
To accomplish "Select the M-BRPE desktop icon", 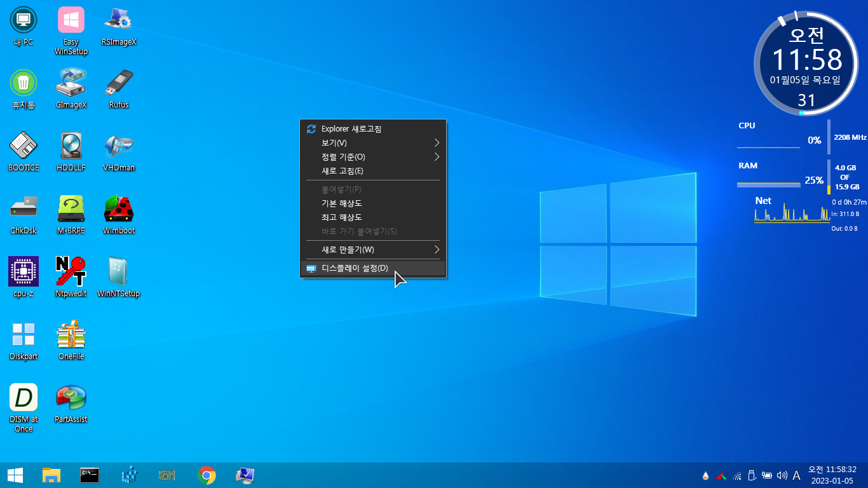I will (x=71, y=214).
